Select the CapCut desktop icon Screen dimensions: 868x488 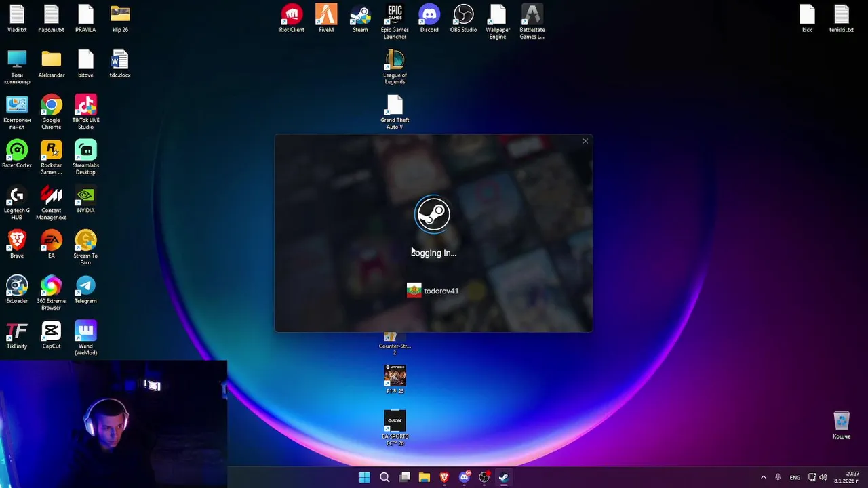tap(52, 334)
